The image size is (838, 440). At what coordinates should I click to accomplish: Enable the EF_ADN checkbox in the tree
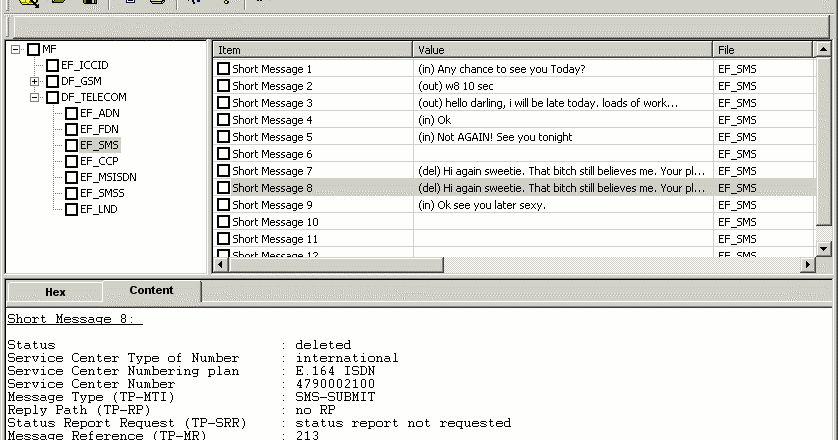point(71,113)
